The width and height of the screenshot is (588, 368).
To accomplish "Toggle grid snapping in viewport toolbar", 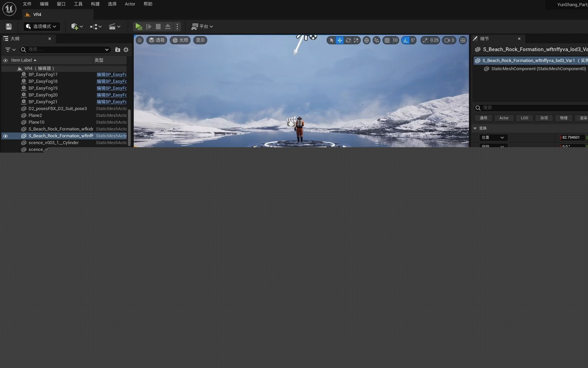I will pos(387,40).
